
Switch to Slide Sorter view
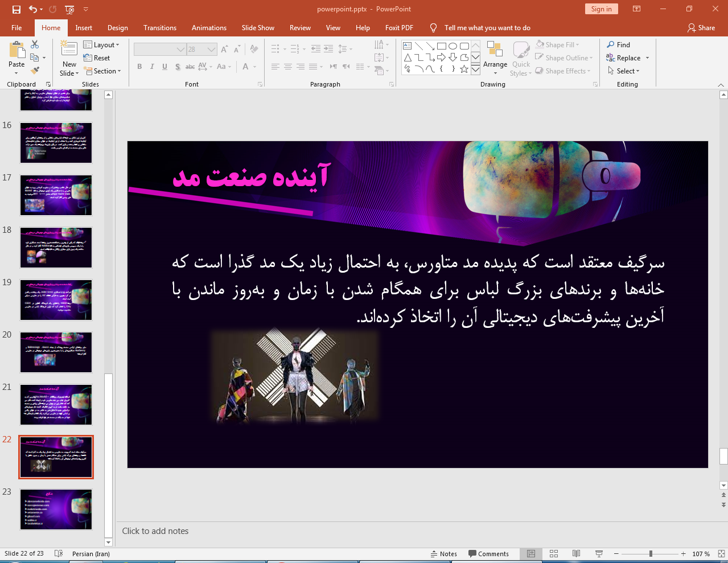[x=554, y=554]
